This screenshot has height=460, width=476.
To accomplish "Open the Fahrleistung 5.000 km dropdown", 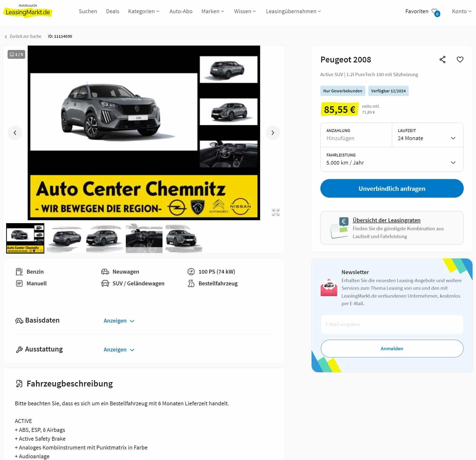I will click(x=392, y=159).
